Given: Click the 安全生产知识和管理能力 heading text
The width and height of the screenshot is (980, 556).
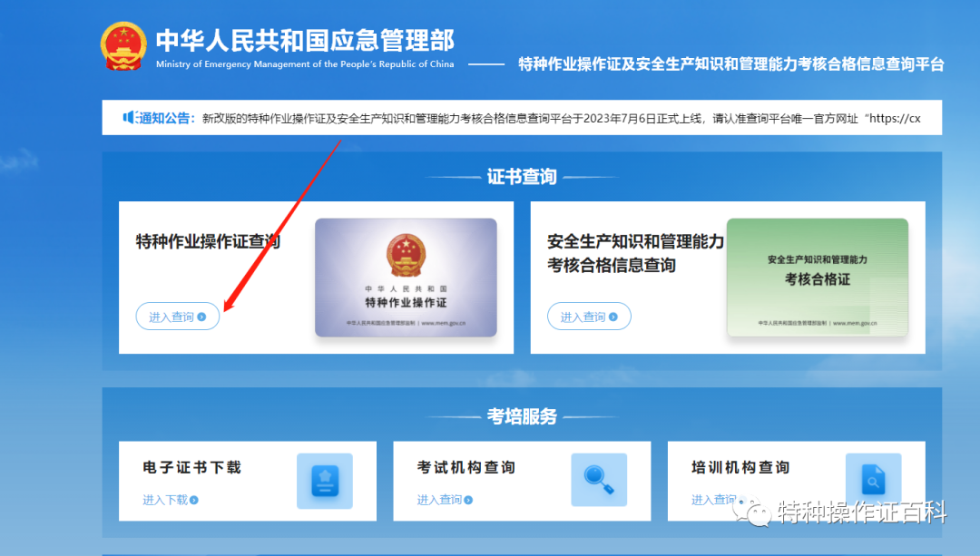Looking at the screenshot, I should point(635,241).
